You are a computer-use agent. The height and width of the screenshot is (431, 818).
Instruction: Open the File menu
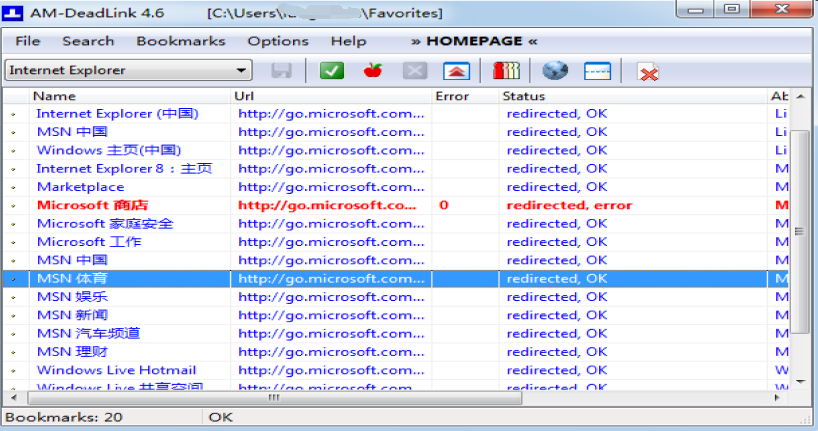(x=28, y=41)
